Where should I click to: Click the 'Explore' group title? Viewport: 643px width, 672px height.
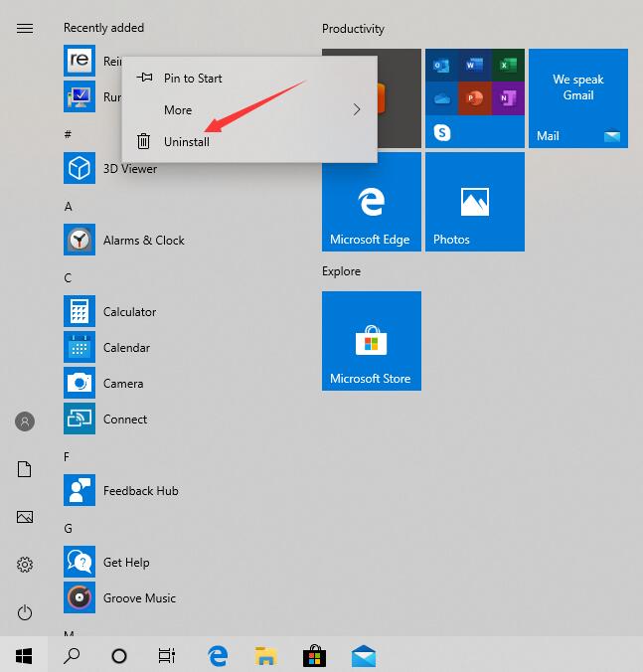342,271
